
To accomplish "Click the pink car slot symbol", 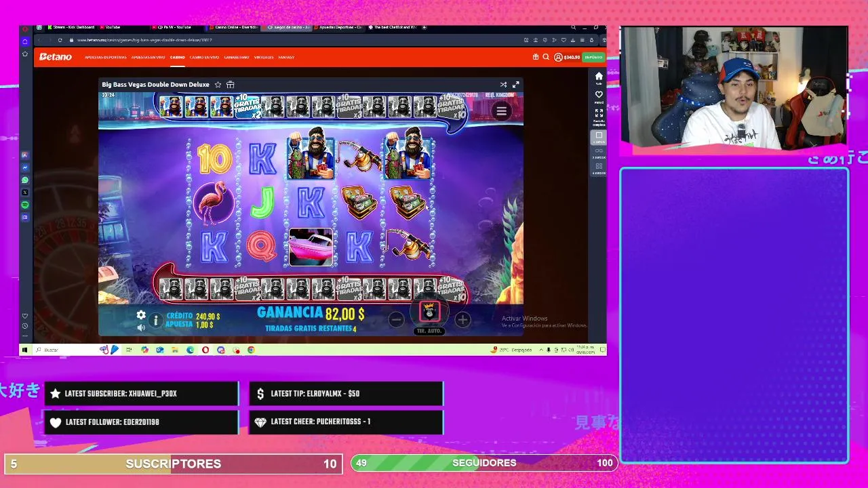I will (x=311, y=247).
